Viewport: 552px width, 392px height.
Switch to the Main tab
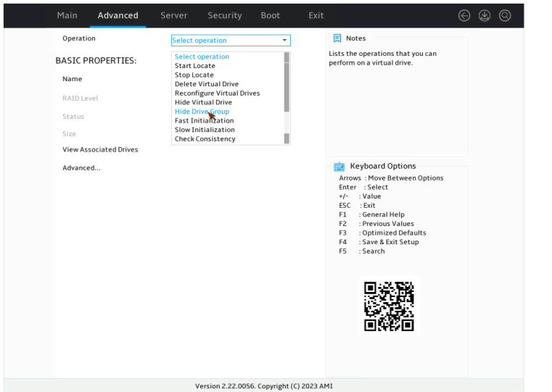click(67, 15)
